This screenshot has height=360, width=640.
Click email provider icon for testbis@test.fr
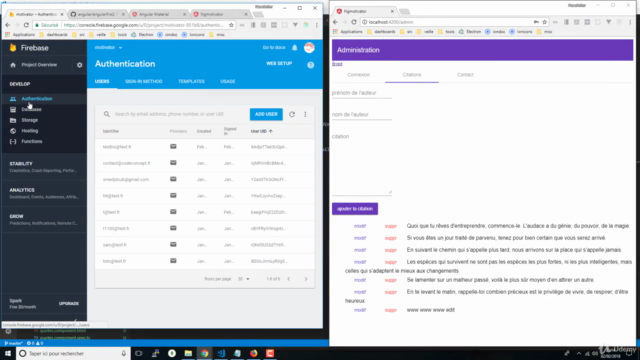pyautogui.click(x=173, y=147)
